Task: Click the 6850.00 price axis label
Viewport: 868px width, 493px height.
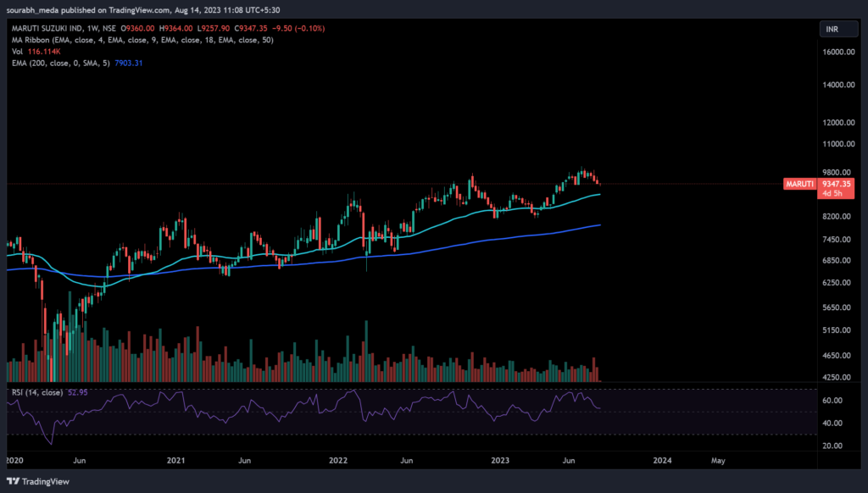Action: click(x=837, y=260)
